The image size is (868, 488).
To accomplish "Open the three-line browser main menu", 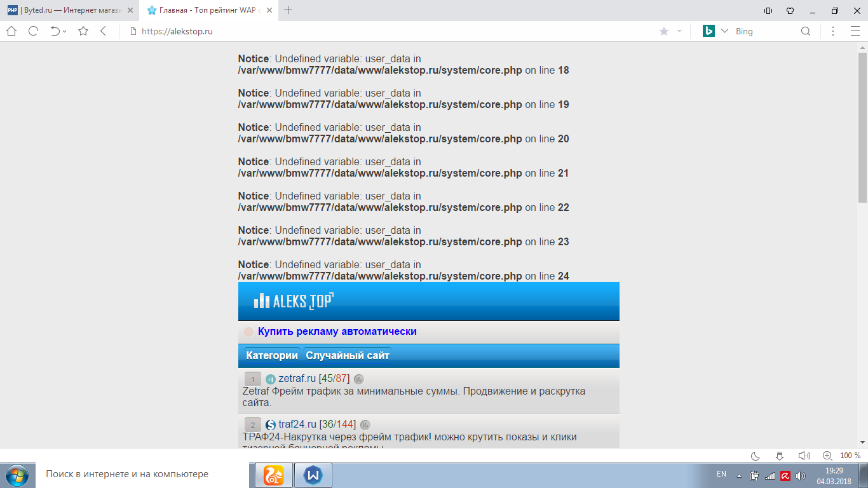I will [x=855, y=31].
